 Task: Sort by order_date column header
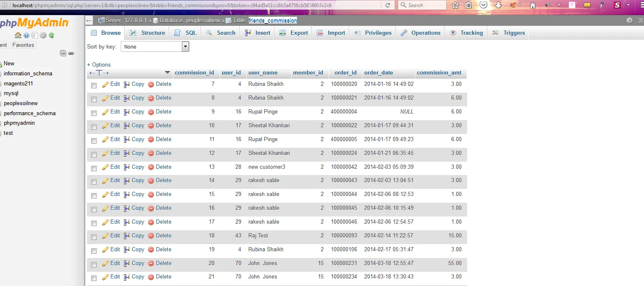point(378,72)
